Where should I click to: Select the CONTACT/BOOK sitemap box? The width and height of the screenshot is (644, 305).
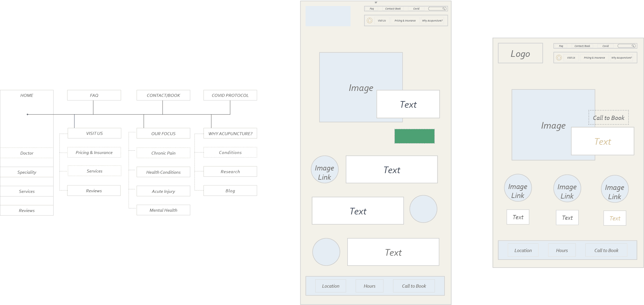[x=163, y=95]
